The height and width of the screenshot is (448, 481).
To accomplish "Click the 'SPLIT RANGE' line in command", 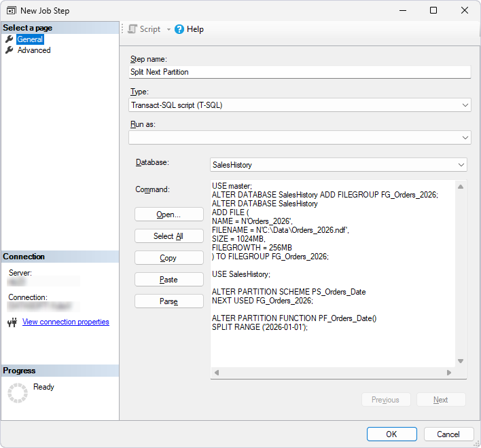I will pos(260,327).
